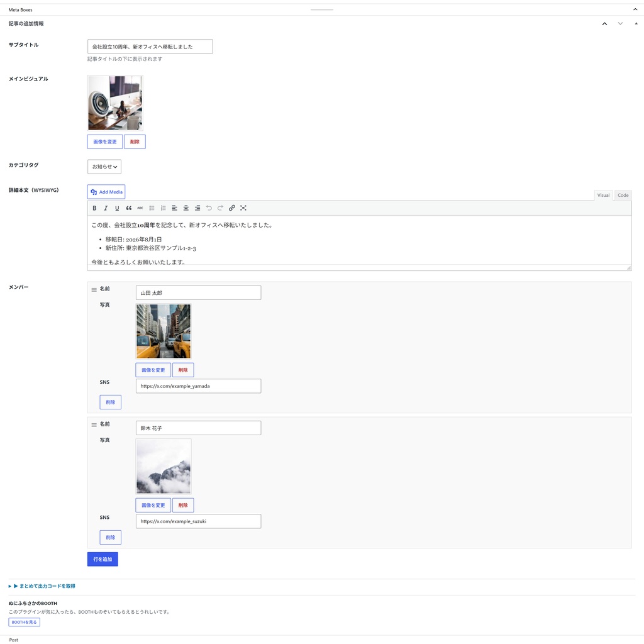Select the main visual desk thumbnail
This screenshot has height=644, width=644.
tap(116, 103)
